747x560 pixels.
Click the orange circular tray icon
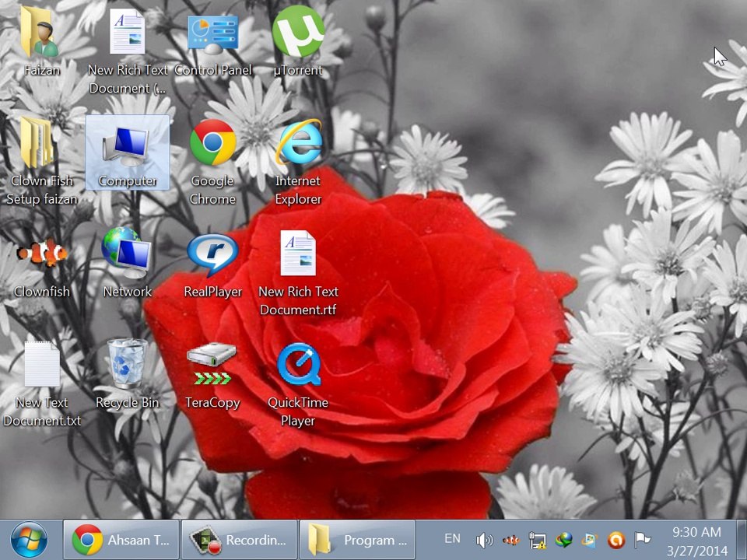pos(616,540)
